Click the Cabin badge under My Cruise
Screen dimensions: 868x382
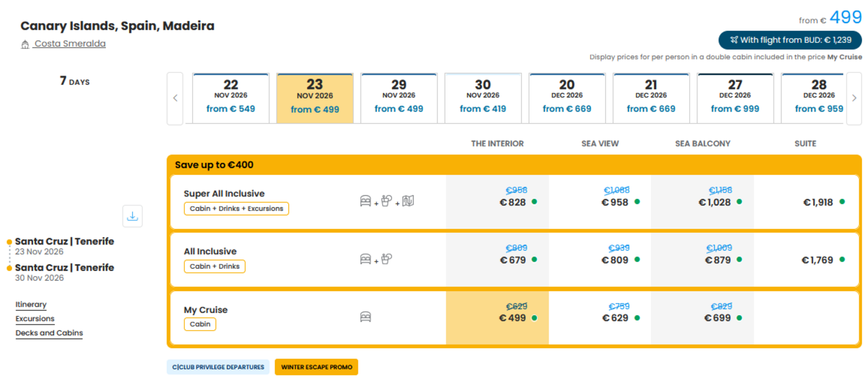click(200, 324)
